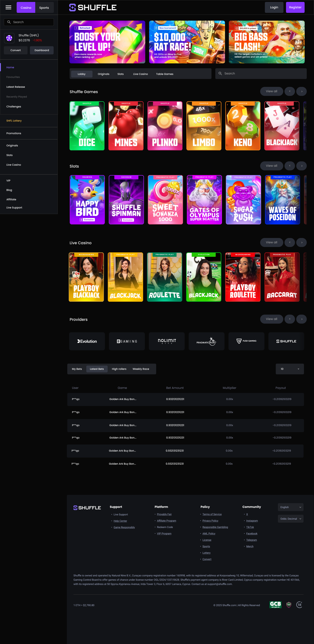Viewport: 314px width, 644px height.
Task: Select the High rollers bets tab
Action: click(119, 369)
